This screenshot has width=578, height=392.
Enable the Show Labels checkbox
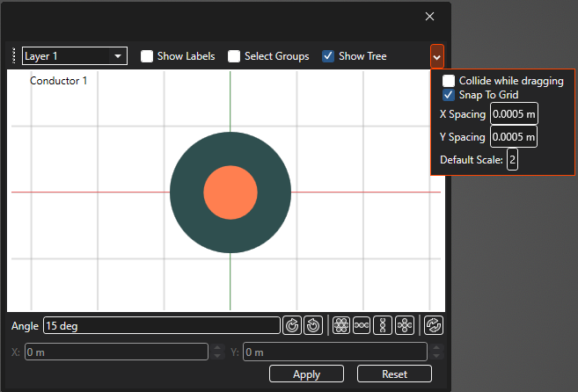pos(147,56)
